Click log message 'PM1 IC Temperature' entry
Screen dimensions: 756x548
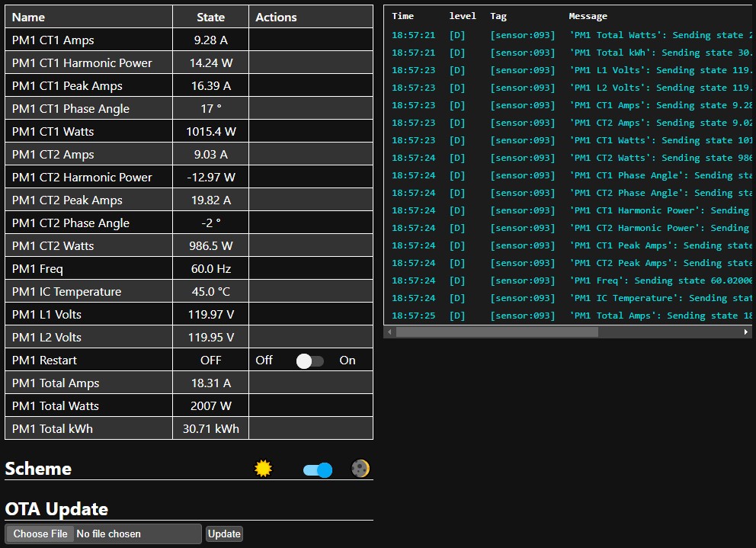661,298
